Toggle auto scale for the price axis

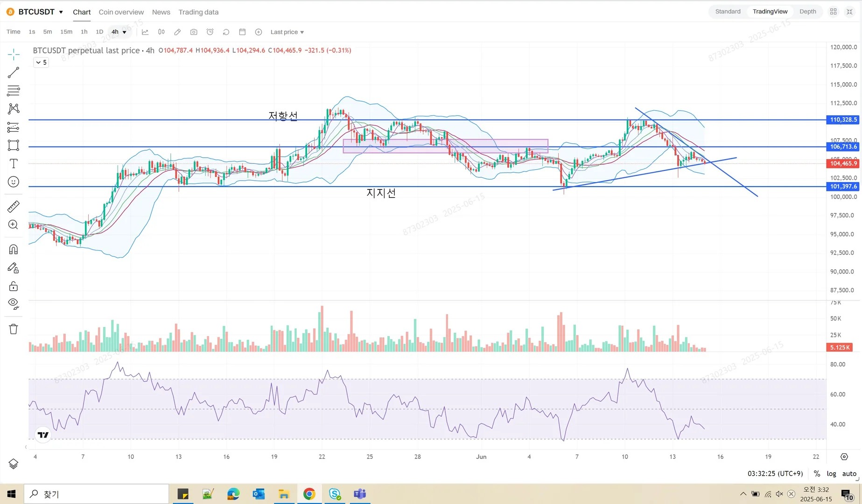(x=849, y=473)
